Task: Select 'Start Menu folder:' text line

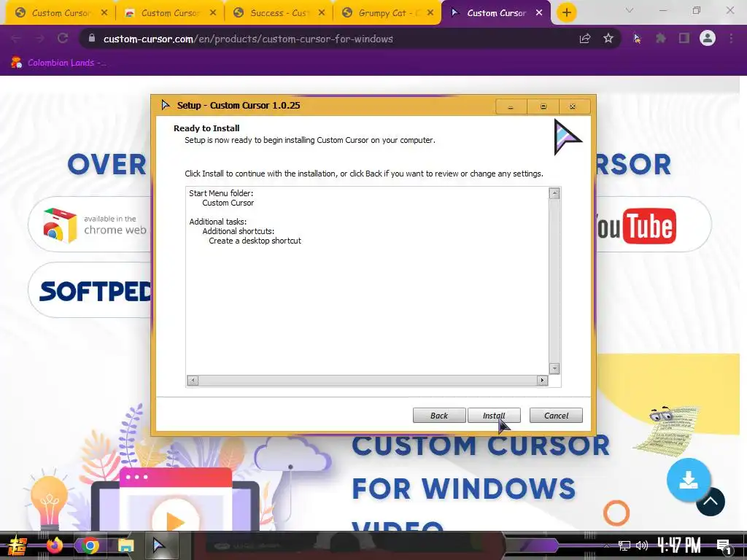Action: pos(221,192)
